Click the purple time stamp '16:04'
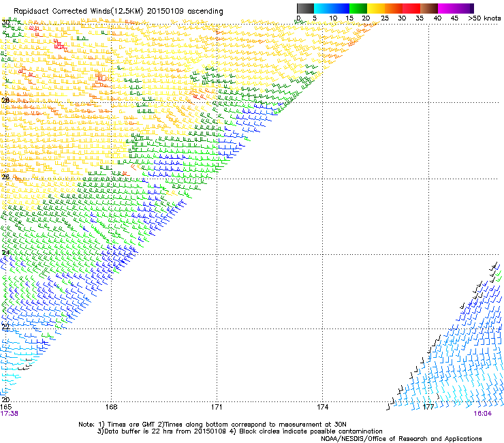 point(482,414)
